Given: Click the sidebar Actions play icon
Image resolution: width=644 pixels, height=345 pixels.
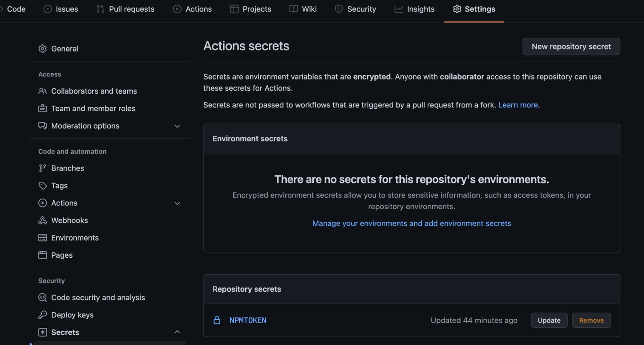Looking at the screenshot, I should (x=43, y=203).
